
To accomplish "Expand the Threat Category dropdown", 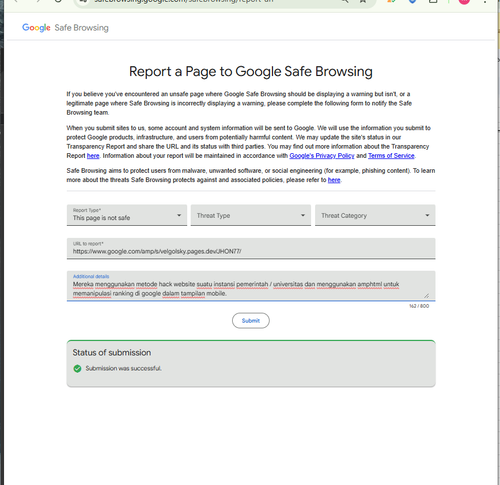I will point(375,215).
